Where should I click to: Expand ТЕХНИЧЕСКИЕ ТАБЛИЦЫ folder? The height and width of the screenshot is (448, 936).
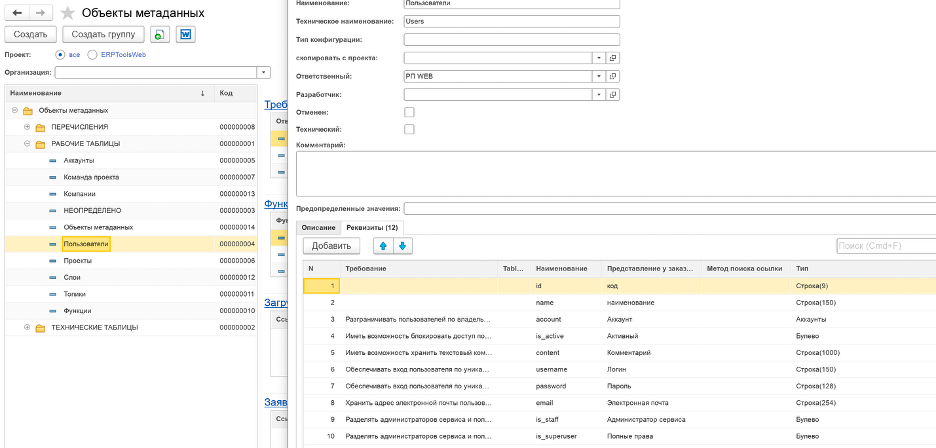click(27, 327)
